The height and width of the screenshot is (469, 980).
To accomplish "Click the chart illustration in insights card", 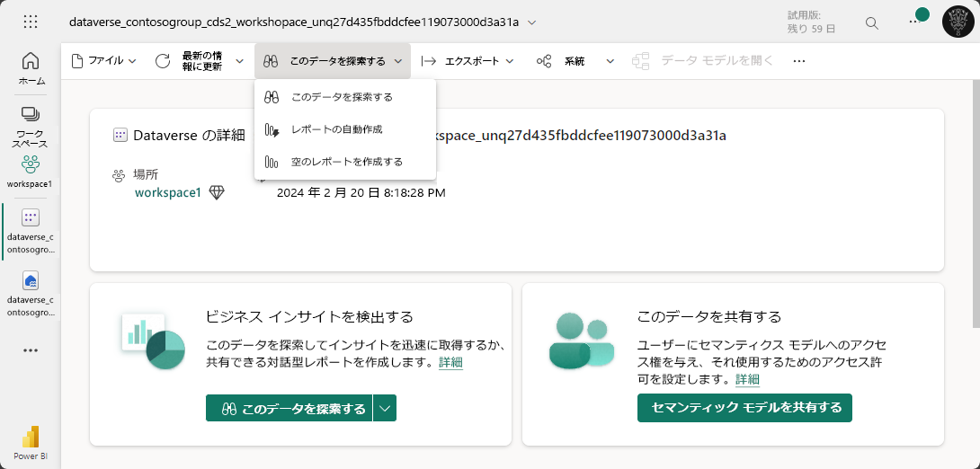I will point(153,341).
